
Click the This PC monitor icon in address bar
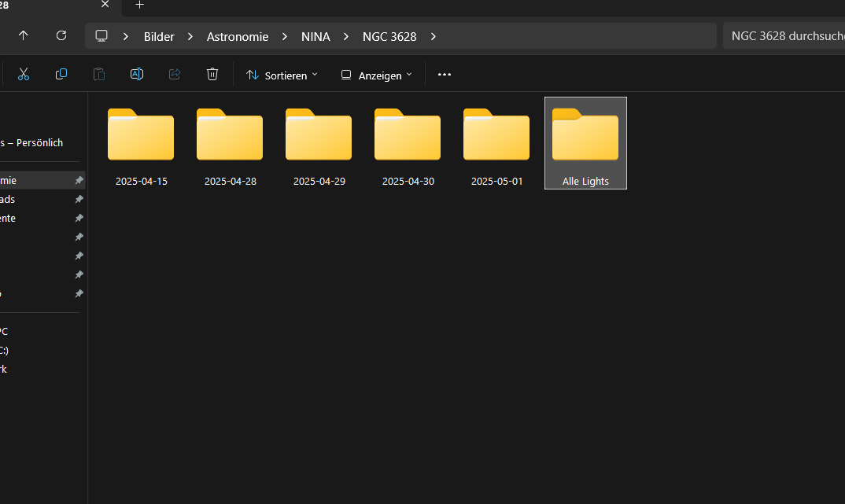(101, 36)
